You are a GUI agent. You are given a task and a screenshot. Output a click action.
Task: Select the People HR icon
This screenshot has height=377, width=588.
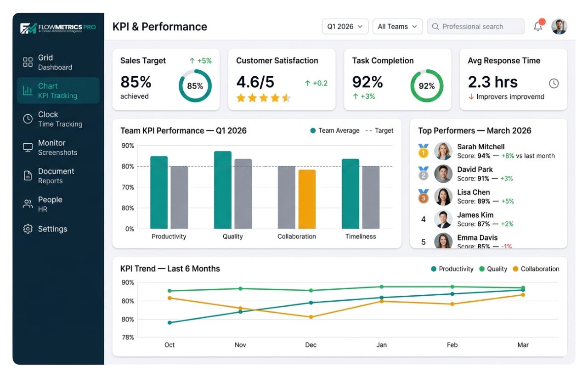click(x=28, y=203)
